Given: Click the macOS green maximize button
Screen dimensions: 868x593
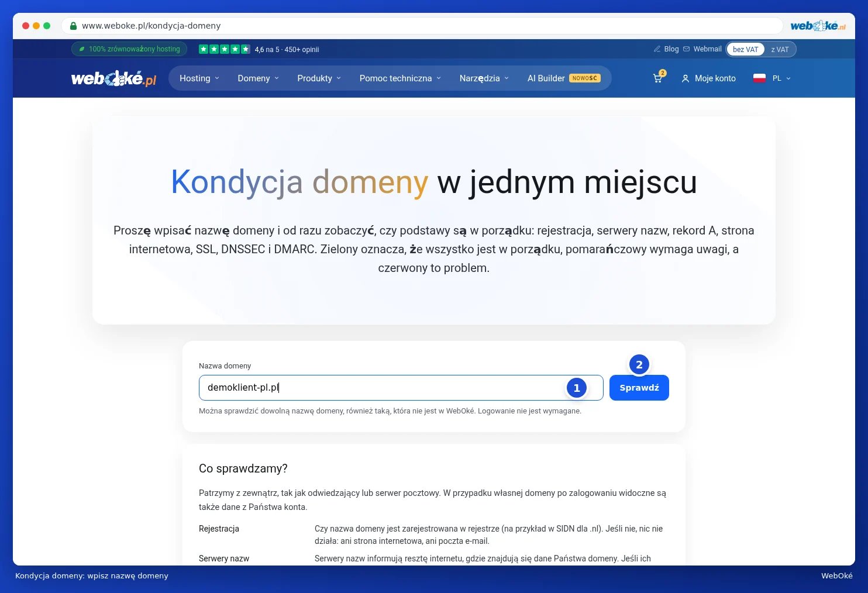Looking at the screenshot, I should click(x=47, y=26).
